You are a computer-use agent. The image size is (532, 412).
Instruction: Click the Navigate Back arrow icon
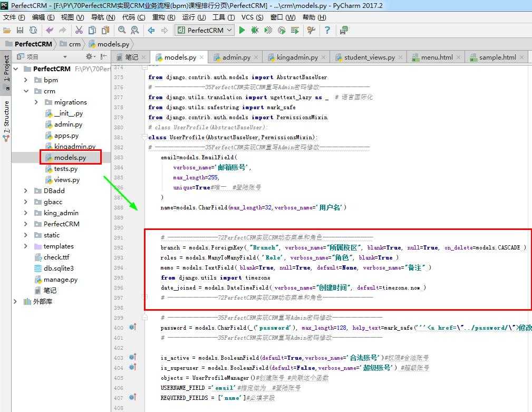pyautogui.click(x=151, y=31)
